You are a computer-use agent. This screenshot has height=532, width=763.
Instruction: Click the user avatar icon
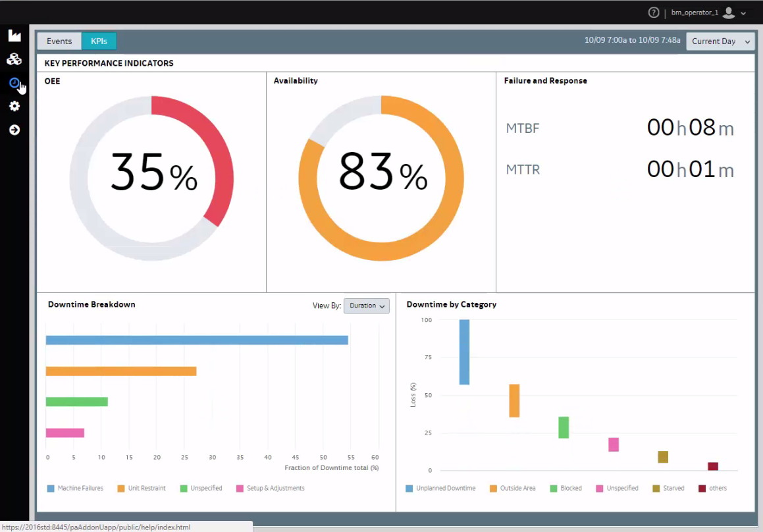click(729, 13)
